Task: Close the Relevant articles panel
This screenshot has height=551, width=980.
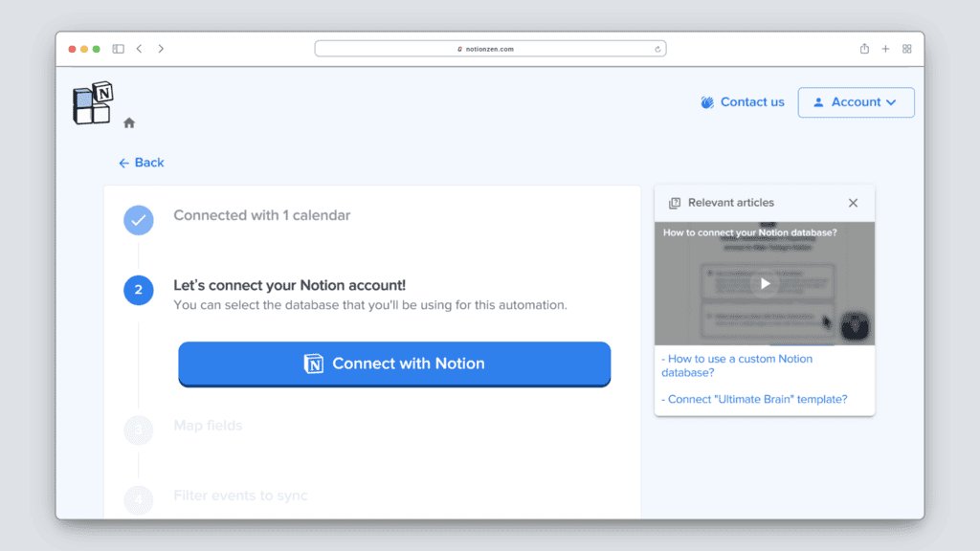Action: (853, 203)
